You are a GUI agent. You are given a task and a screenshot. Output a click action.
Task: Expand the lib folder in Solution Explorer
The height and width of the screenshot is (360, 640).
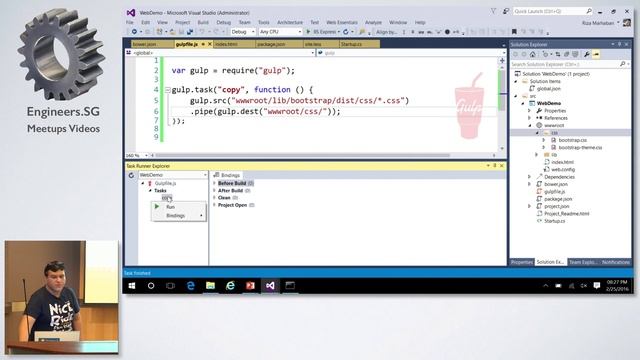pyautogui.click(x=537, y=155)
